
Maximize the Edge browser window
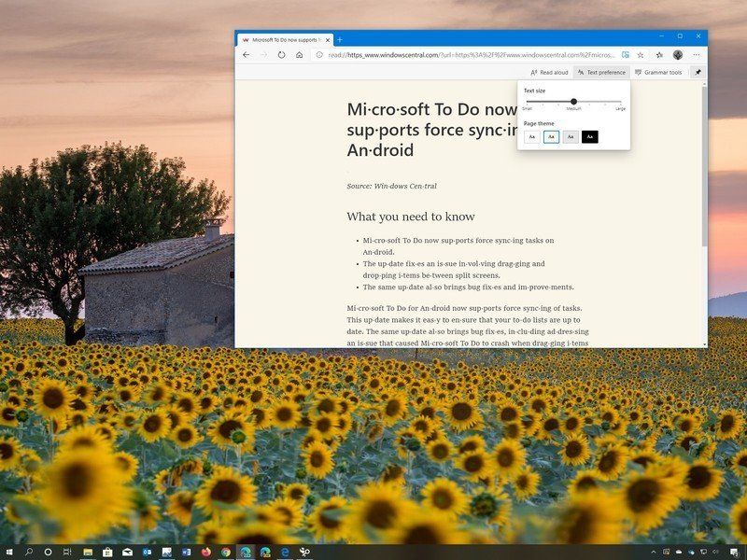[680, 36]
